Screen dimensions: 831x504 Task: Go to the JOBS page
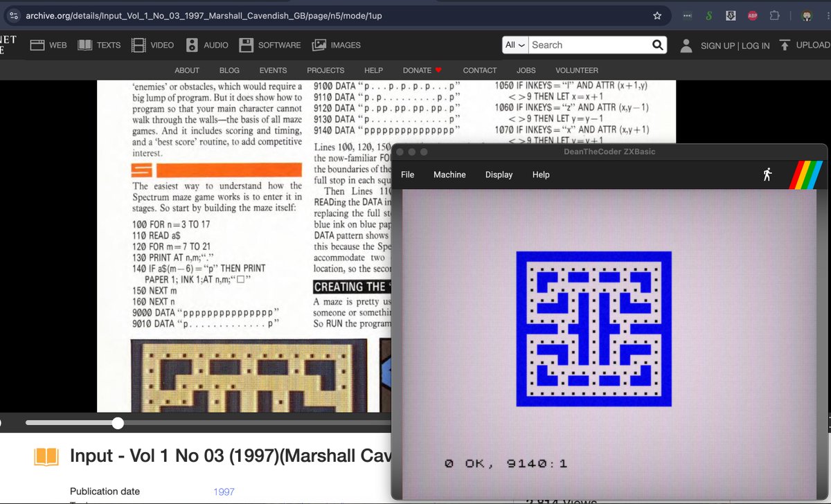526,71
